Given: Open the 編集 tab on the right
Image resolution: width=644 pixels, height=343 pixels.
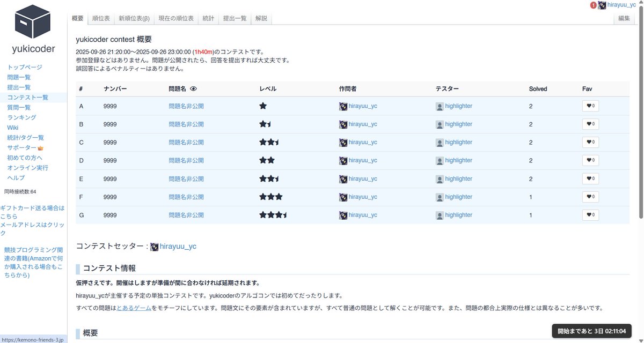Looking at the screenshot, I should click(x=624, y=18).
